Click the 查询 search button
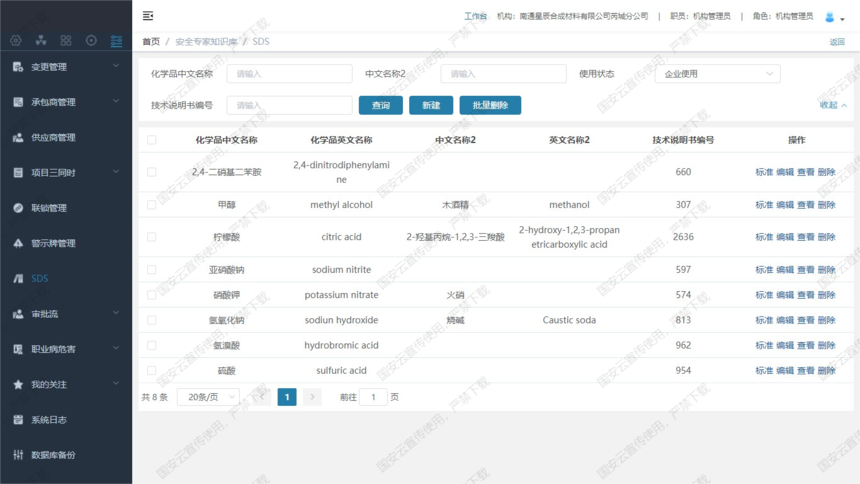860x484 pixels. (x=381, y=105)
